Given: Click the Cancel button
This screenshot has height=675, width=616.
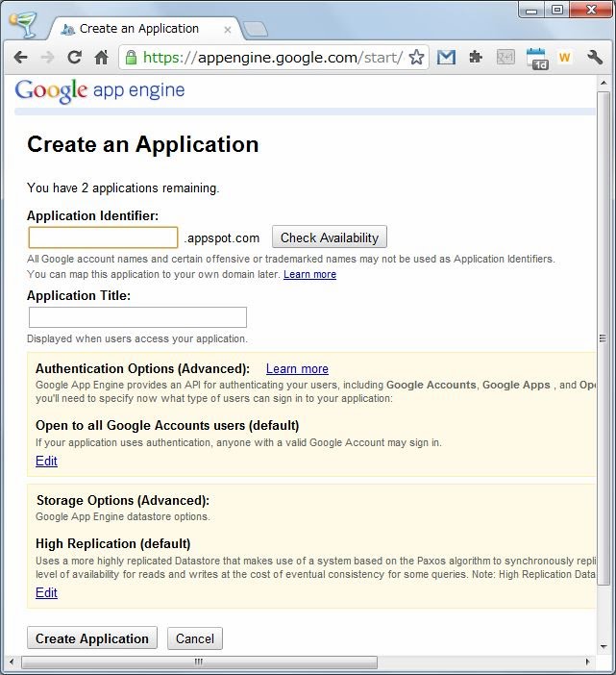Looking at the screenshot, I should pyautogui.click(x=195, y=638).
